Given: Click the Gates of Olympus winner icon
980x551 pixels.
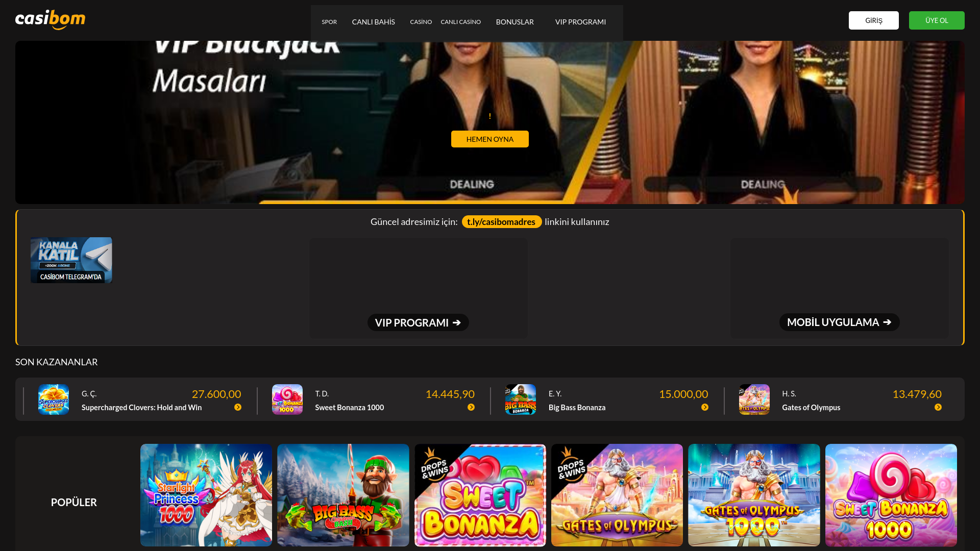Looking at the screenshot, I should [x=754, y=399].
